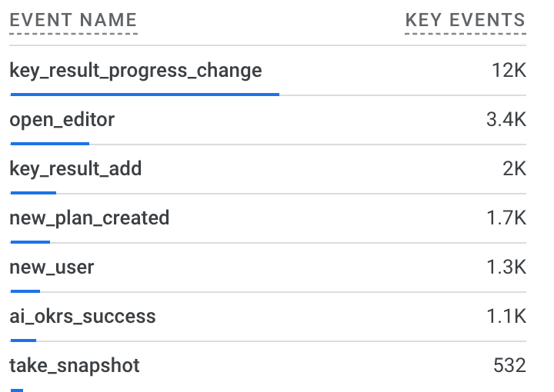554x392 pixels.
Task: Select the 2K key events count
Action: click(x=514, y=169)
